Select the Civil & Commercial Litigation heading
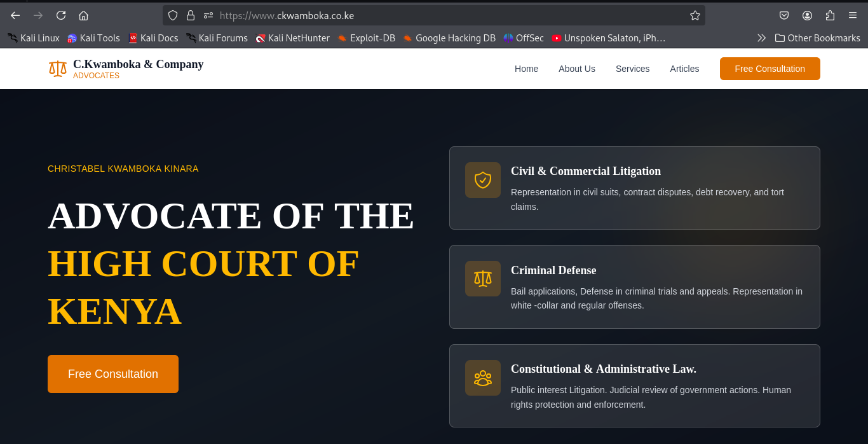 tap(586, 171)
